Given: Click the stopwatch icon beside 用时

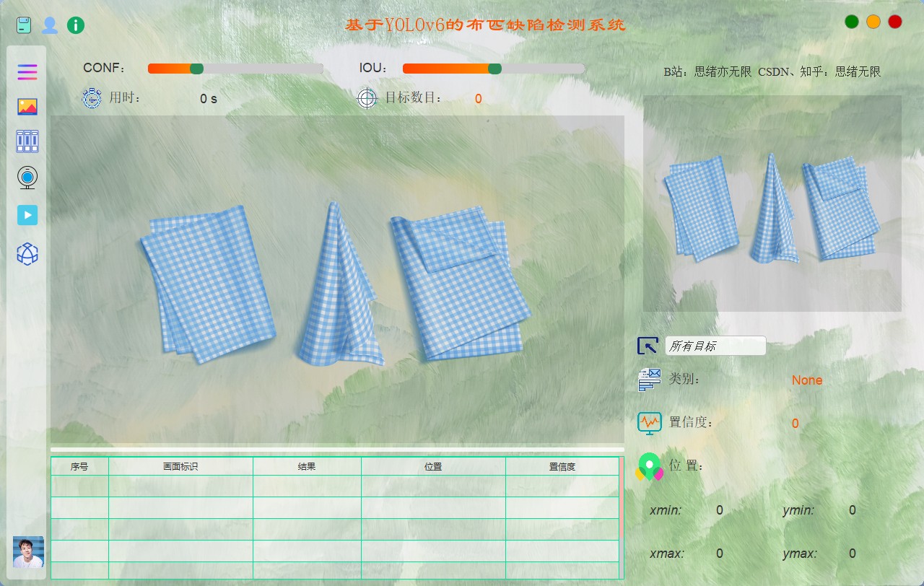Looking at the screenshot, I should click(92, 98).
